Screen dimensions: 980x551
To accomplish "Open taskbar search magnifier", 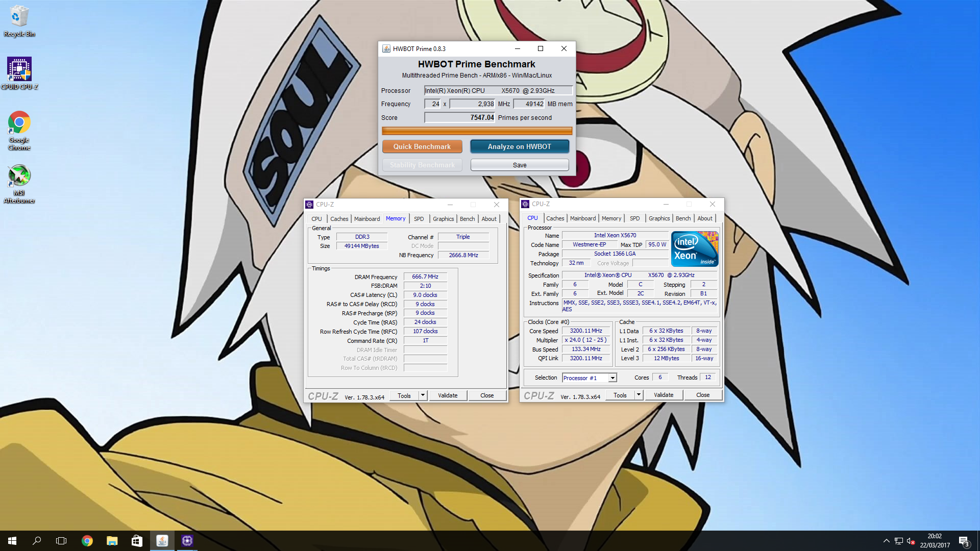I will (x=37, y=541).
